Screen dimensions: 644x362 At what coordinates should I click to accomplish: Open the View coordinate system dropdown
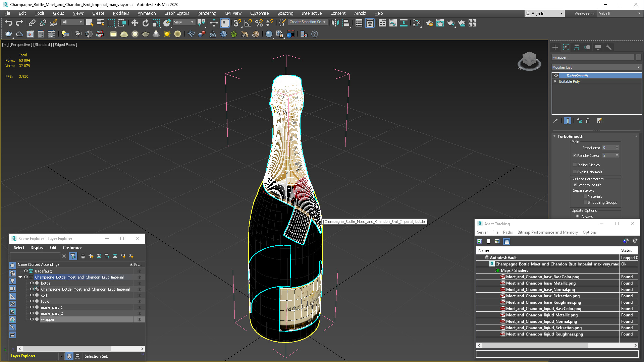pyautogui.click(x=184, y=22)
